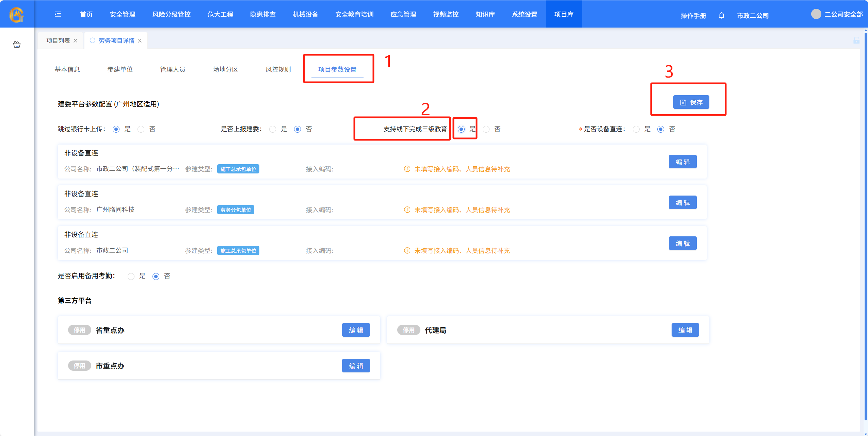Click 编辑 for 省重点办 platform
The width and height of the screenshot is (868, 436).
356,330
